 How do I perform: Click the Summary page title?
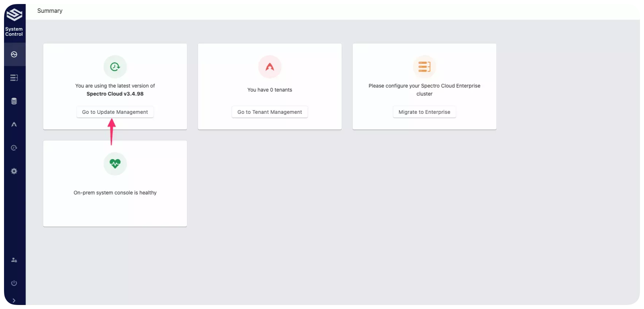(x=50, y=11)
